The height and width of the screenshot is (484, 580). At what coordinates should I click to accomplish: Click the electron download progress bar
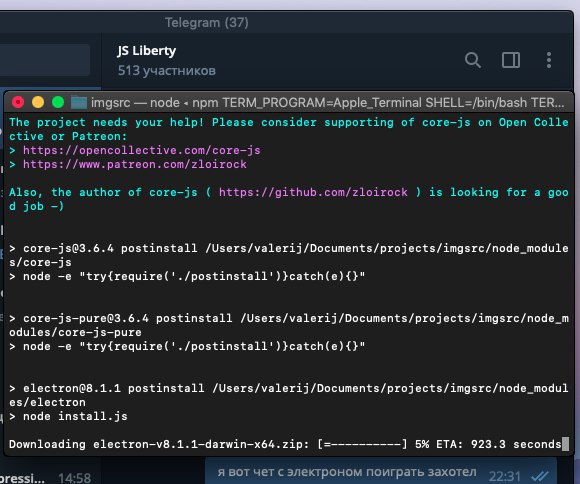click(362, 444)
